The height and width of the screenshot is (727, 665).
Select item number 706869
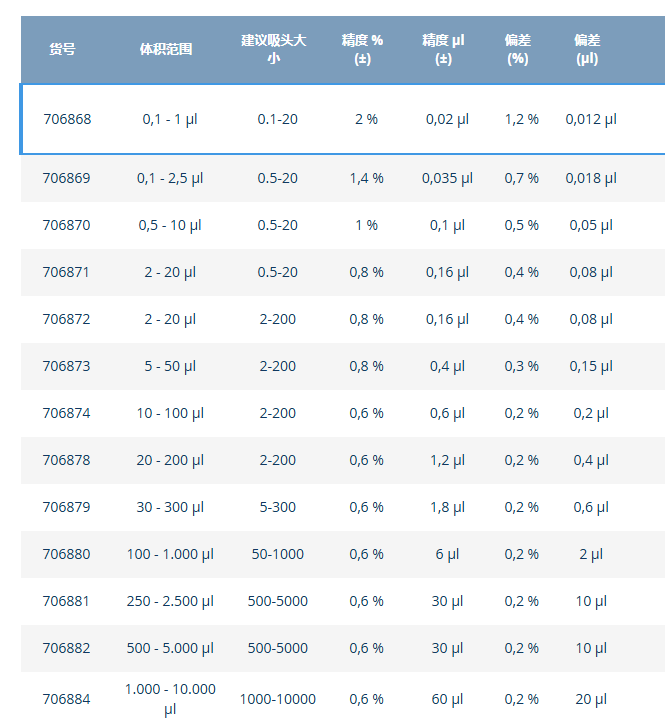(66, 178)
